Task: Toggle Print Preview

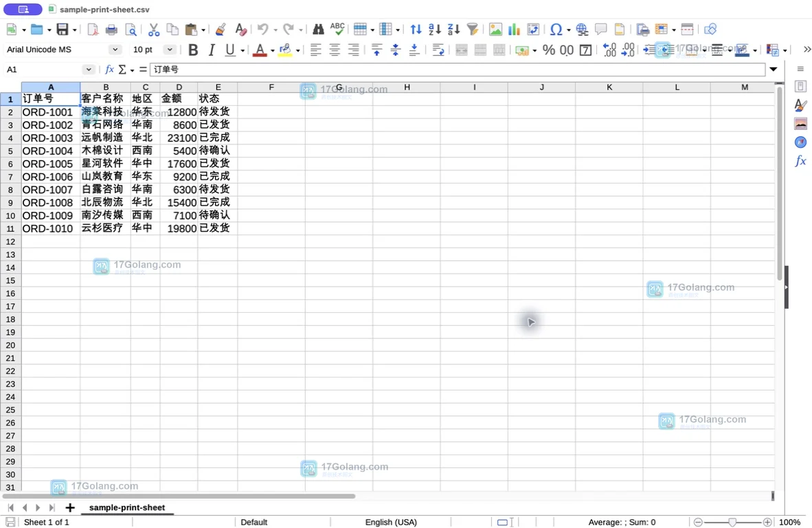Action: pos(131,30)
